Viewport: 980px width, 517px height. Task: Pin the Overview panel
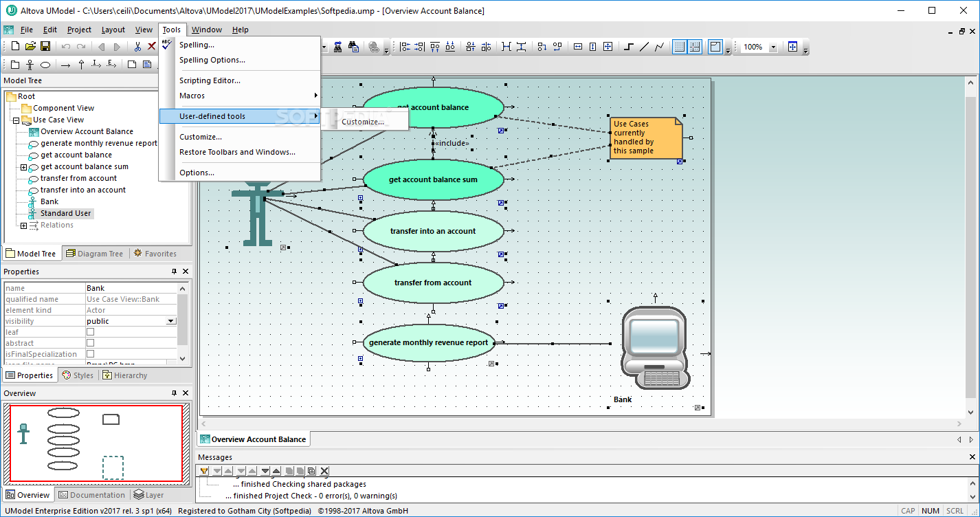pos(174,393)
